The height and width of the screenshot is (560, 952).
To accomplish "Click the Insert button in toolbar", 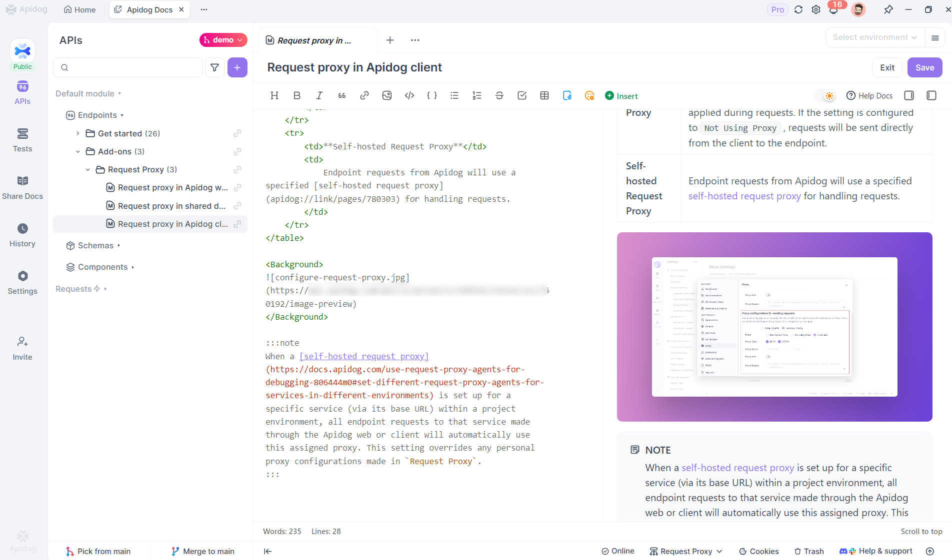I will 621,96.
